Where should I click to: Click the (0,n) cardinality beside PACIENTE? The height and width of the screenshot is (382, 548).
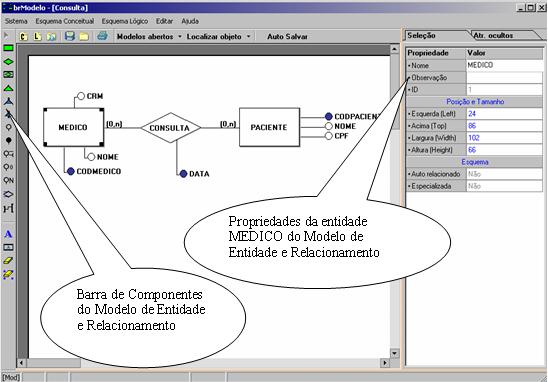click(228, 124)
